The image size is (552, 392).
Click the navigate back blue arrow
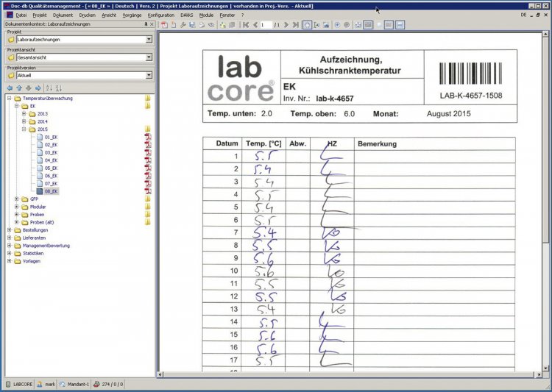(x=10, y=88)
